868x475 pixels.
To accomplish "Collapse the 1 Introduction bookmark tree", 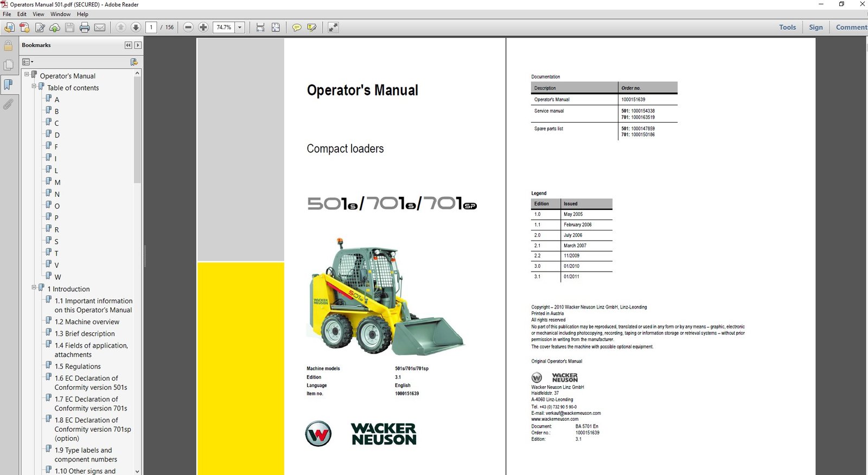I will click(34, 288).
